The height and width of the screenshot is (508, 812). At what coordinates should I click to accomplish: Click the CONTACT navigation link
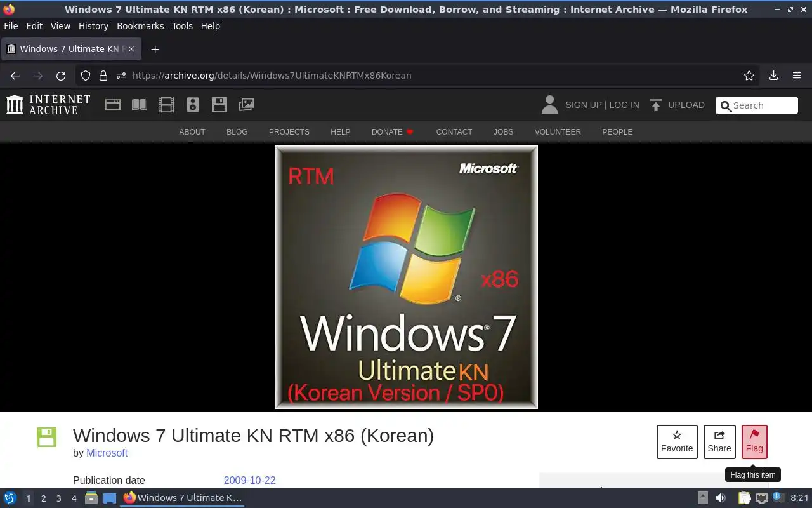point(454,132)
